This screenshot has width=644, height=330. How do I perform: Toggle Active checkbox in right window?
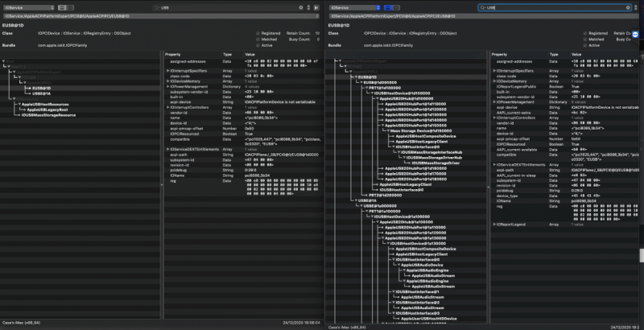pyautogui.click(x=585, y=45)
